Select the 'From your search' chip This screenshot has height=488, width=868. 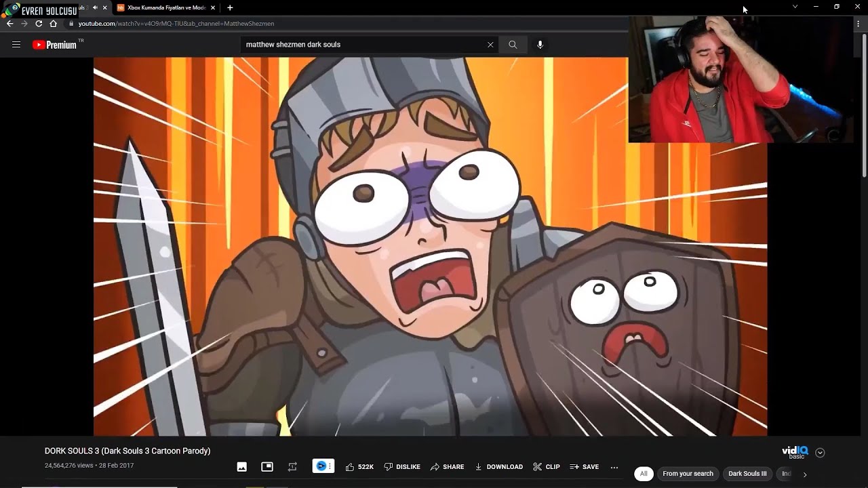[x=688, y=474]
